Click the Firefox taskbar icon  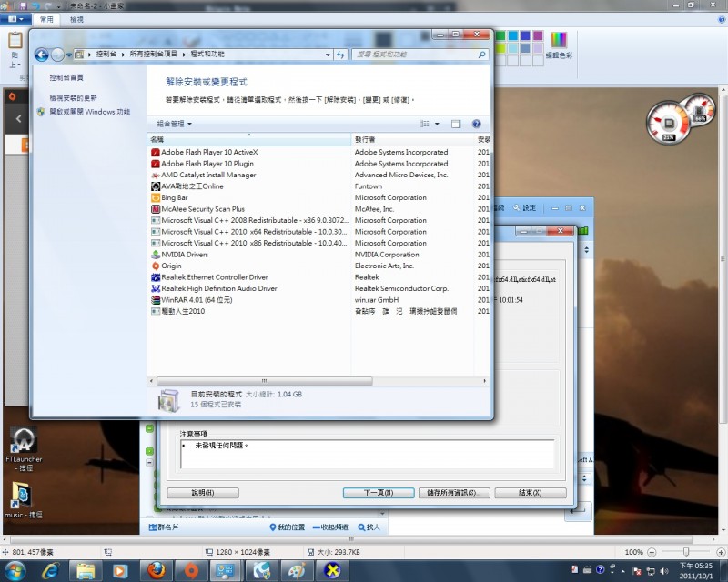[x=157, y=570]
